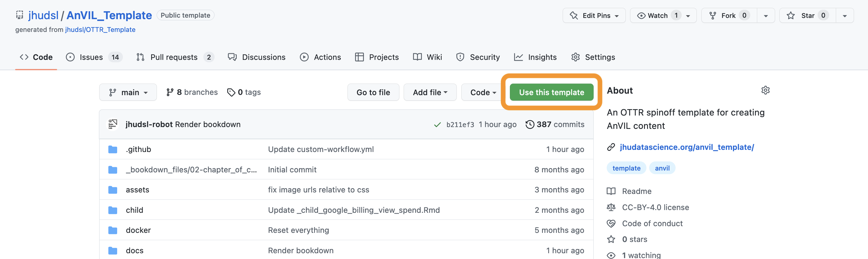Open the green-less Code clone dropdown

tap(483, 92)
